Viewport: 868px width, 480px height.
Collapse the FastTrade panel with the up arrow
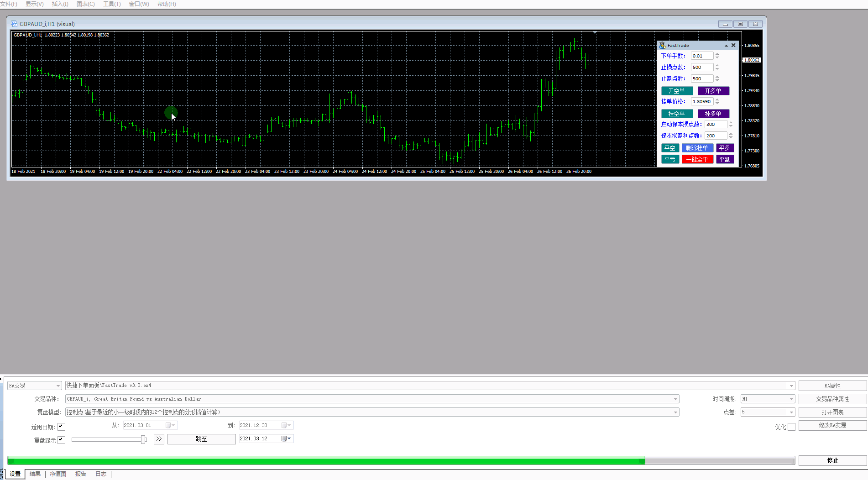click(x=726, y=46)
